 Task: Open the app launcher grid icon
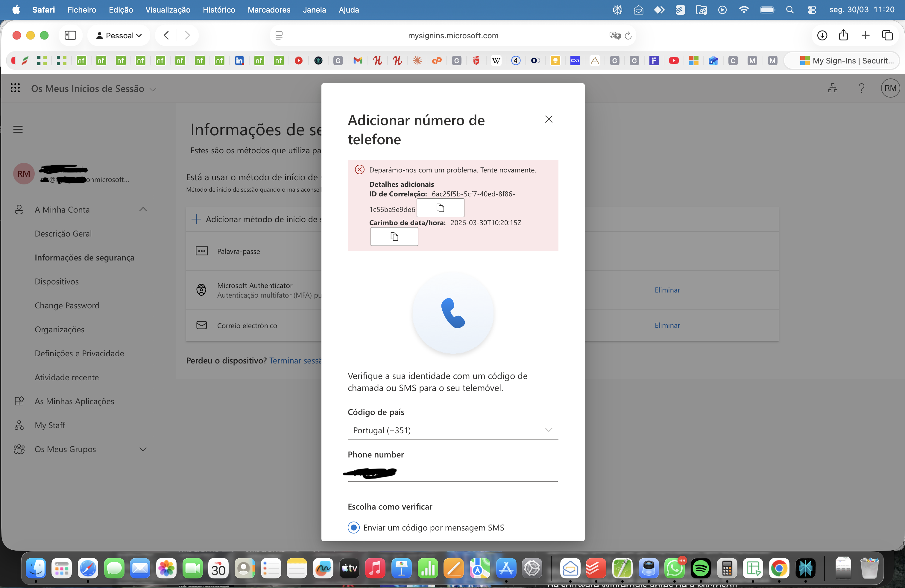click(15, 88)
